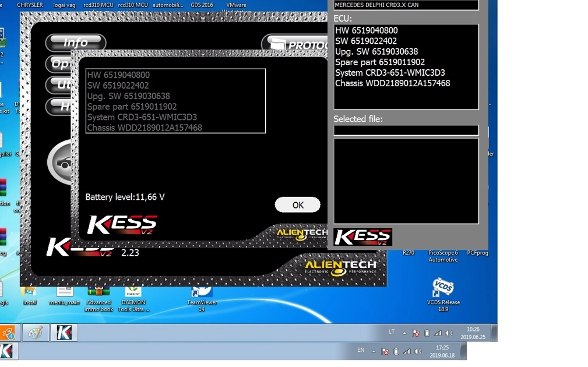Click the partially hidden Options button

(x=58, y=63)
